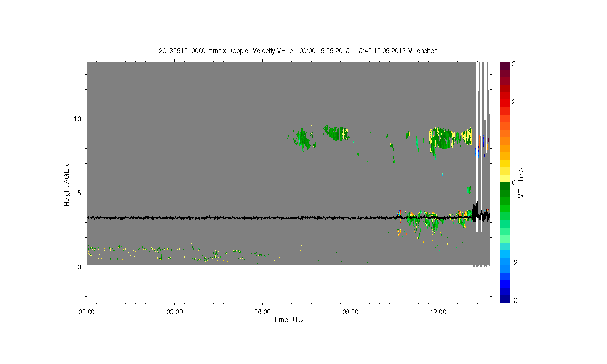Click the 5 km height tick label
This screenshot has height=364, width=607.
coord(79,193)
